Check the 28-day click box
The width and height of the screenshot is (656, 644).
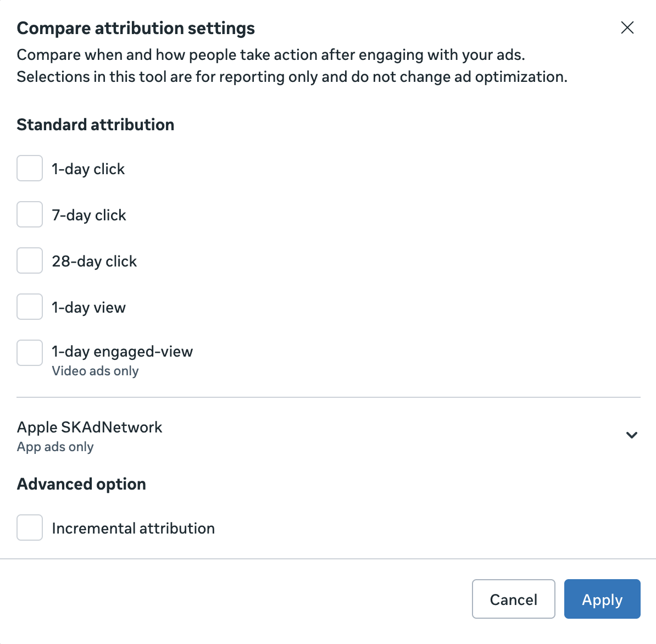pyautogui.click(x=30, y=260)
